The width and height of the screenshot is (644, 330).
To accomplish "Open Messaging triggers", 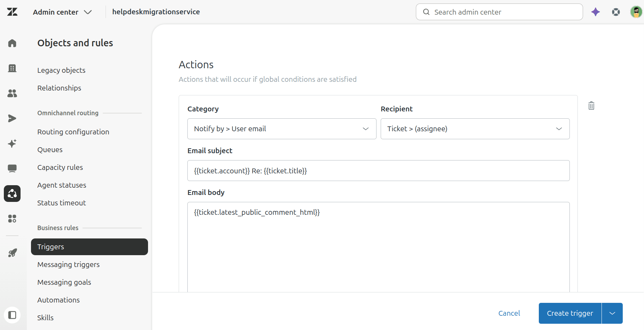I will point(68,265).
